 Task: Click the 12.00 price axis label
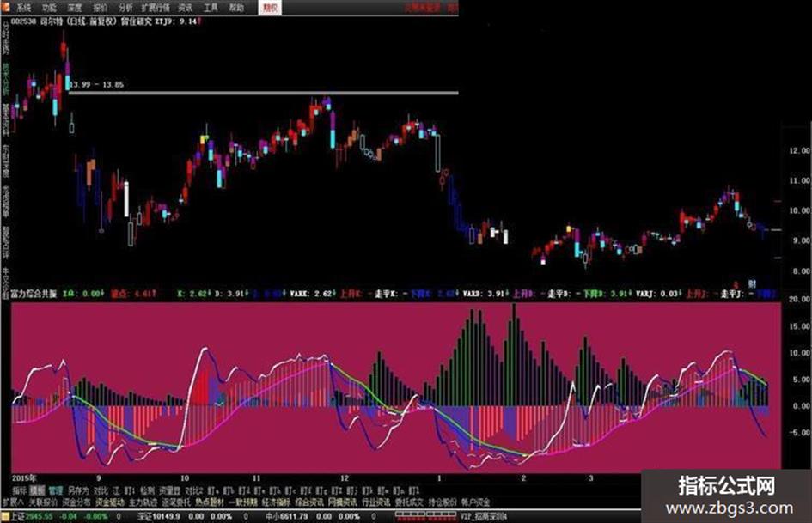[799, 150]
